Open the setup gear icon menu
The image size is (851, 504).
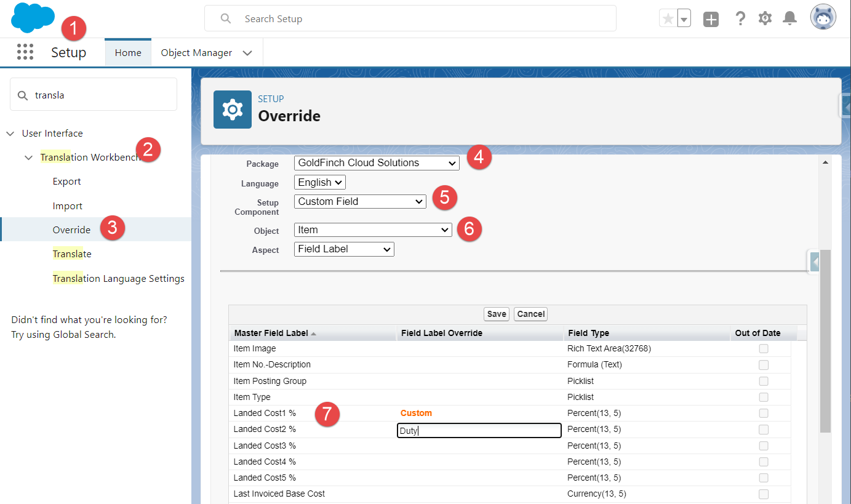[x=765, y=18]
